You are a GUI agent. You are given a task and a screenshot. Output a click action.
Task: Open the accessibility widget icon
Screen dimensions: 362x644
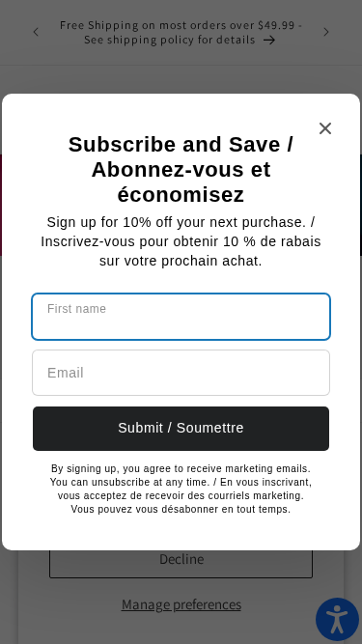[x=337, y=619]
